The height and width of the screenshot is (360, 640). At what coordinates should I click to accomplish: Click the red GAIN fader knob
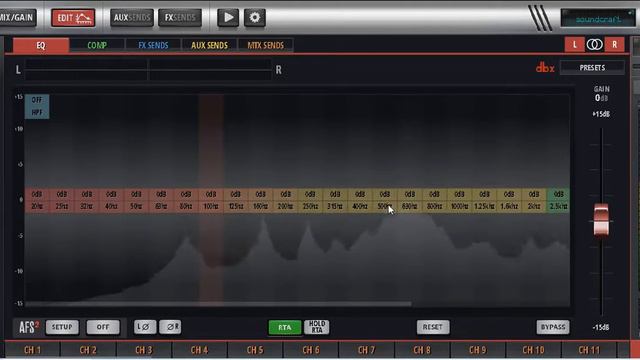coord(601,220)
